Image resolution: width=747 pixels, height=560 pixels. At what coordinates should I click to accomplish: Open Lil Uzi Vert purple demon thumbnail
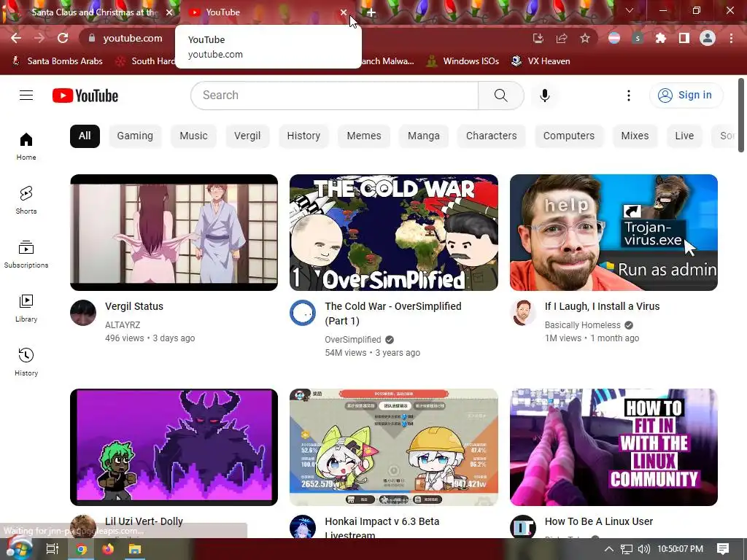tap(174, 447)
